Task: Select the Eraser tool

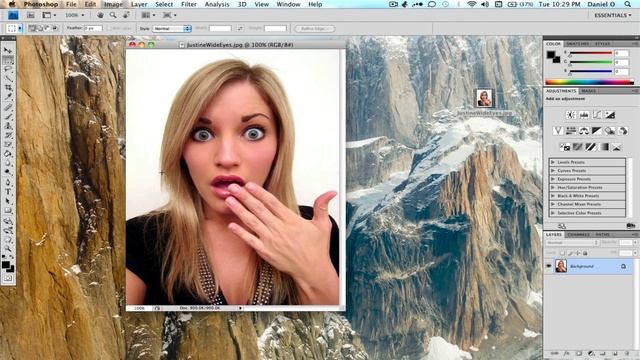Action: [8, 144]
